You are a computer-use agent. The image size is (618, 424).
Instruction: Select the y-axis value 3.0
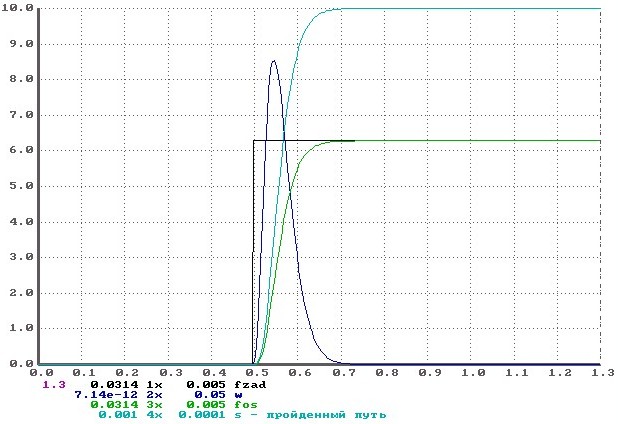[21, 257]
